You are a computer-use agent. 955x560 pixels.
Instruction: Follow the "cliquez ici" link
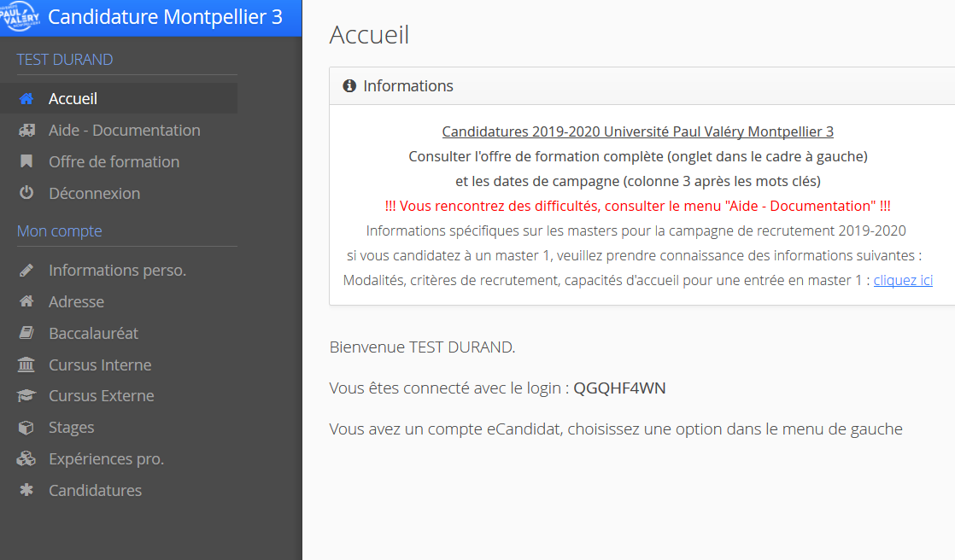pos(903,280)
